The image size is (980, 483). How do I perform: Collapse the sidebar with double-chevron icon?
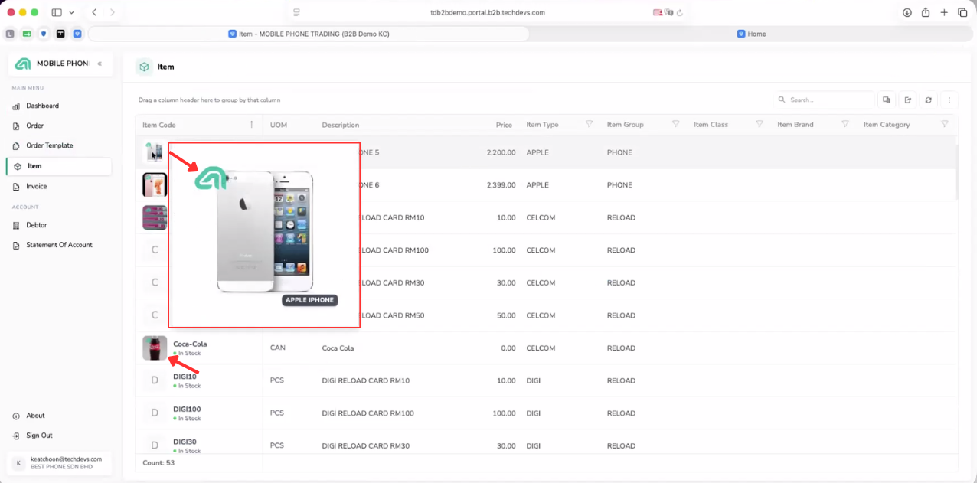100,64
